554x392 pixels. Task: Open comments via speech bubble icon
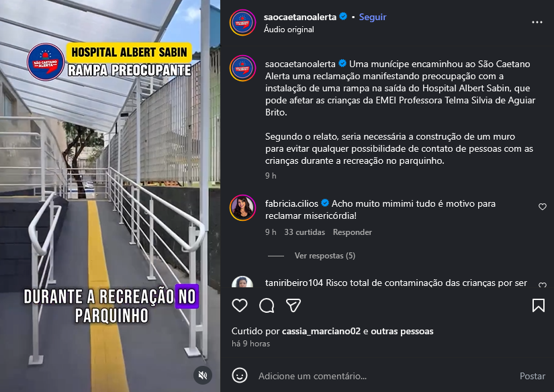[x=267, y=305]
